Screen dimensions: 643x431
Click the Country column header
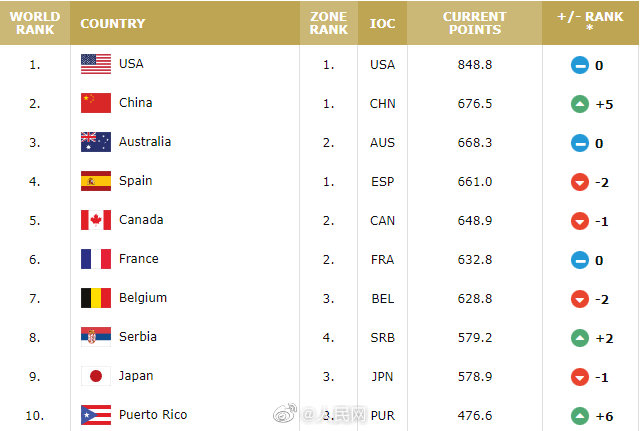[x=112, y=23]
